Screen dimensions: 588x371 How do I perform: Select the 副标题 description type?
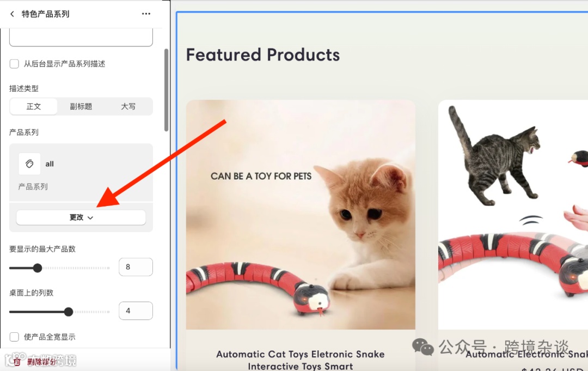pyautogui.click(x=81, y=107)
